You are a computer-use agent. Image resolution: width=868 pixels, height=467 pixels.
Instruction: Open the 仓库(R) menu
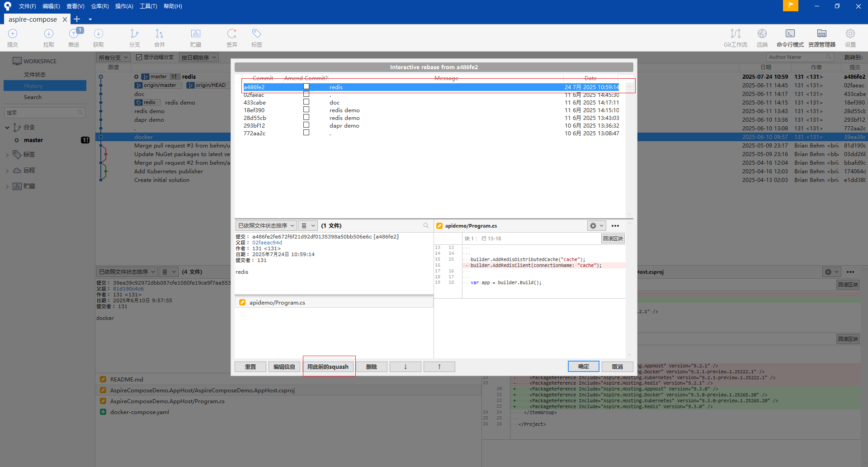99,6
